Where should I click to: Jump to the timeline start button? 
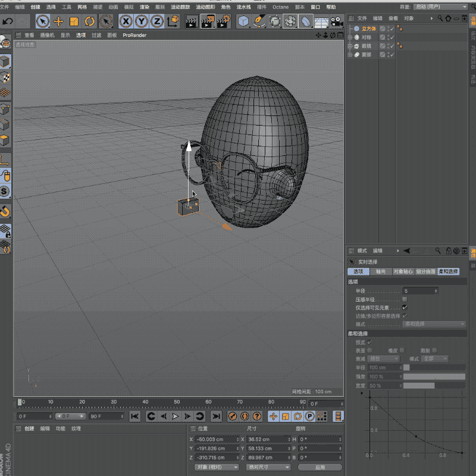(135, 416)
